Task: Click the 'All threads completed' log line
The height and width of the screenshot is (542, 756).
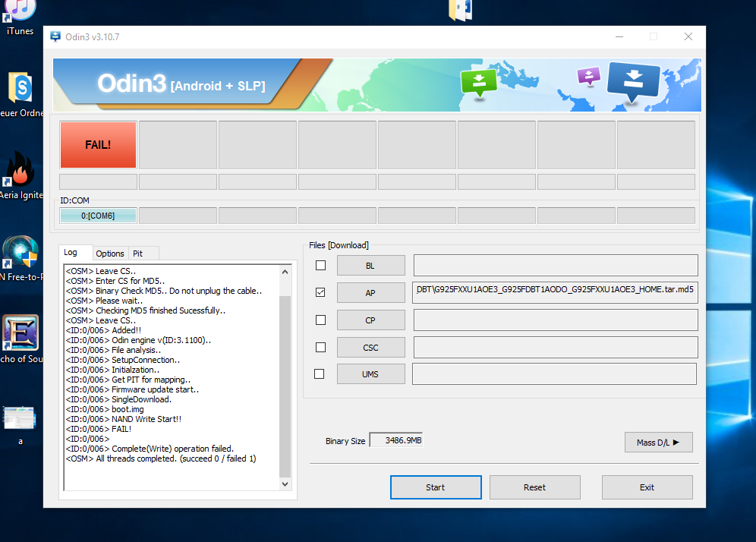Action: point(161,458)
